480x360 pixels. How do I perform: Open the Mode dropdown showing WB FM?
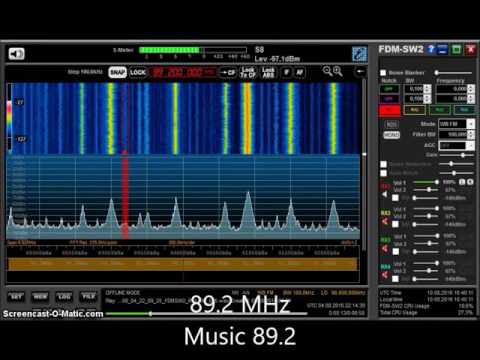(456, 124)
